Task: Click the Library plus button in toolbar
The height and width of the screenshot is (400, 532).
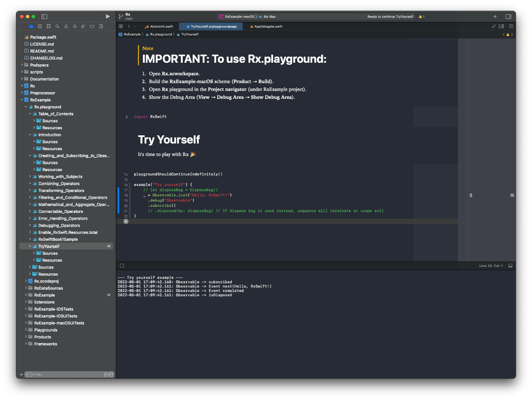Action: (495, 16)
